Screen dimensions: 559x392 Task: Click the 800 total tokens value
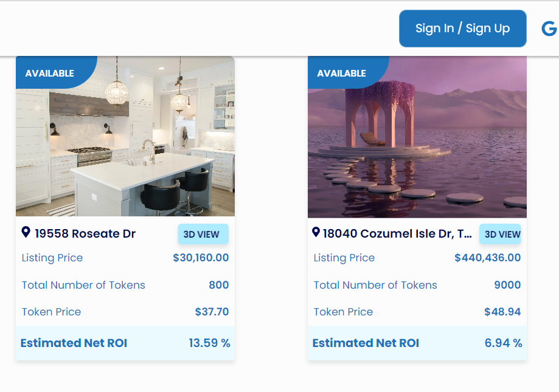[219, 285]
